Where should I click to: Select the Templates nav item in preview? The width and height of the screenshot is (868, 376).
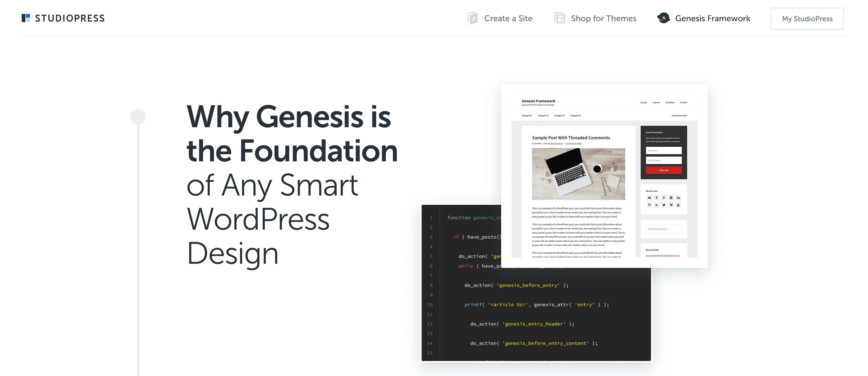click(670, 102)
